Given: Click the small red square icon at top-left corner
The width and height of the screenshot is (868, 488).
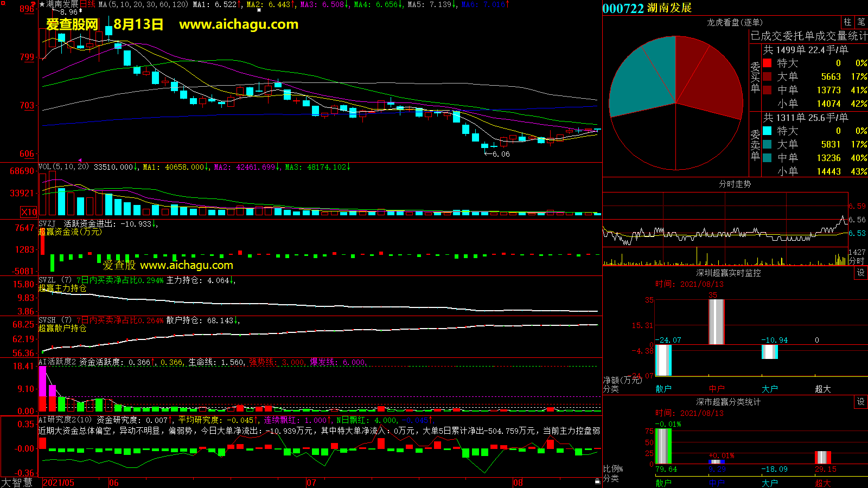Looking at the screenshot, I should tap(3, 3).
